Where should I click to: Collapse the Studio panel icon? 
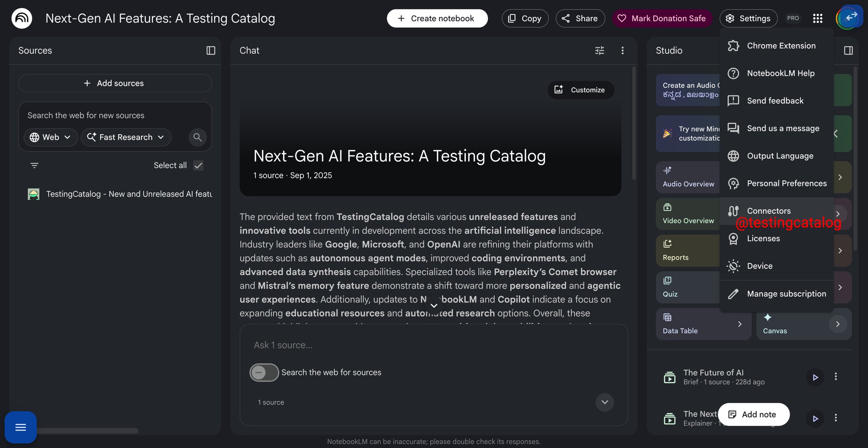point(848,50)
